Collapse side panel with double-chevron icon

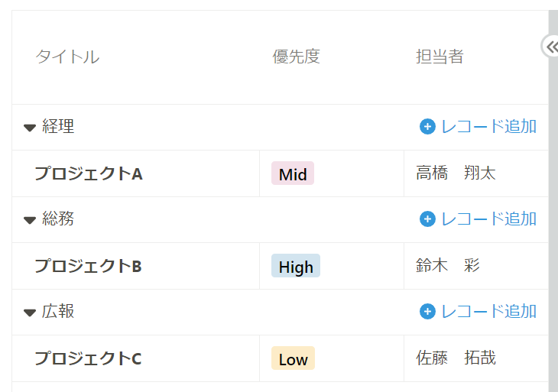point(552,47)
